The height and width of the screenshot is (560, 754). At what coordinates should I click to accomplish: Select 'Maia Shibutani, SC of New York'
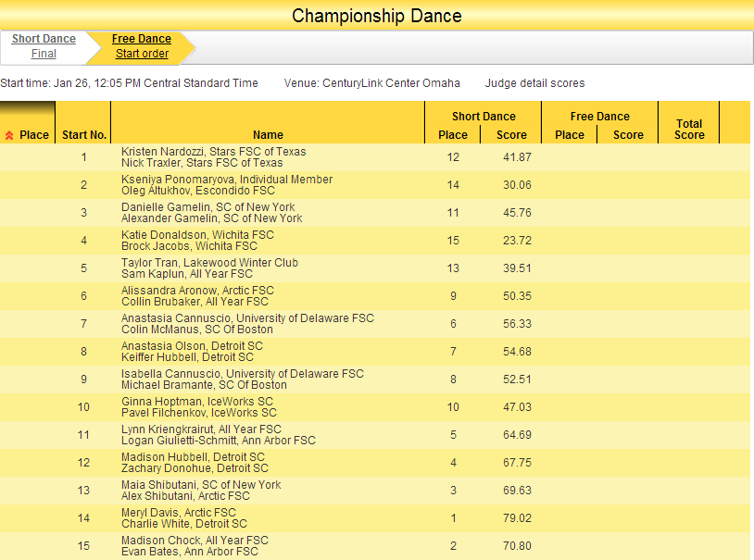pos(201,485)
